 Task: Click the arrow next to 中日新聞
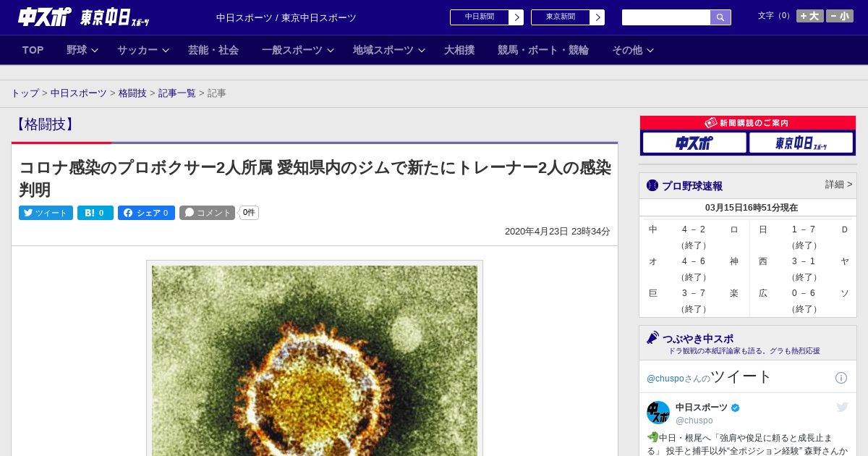tap(516, 17)
